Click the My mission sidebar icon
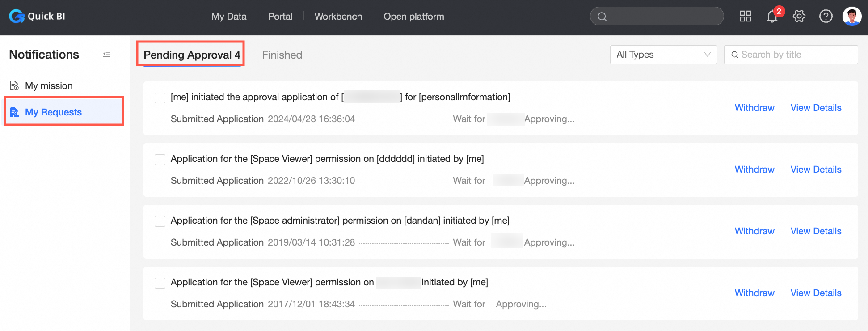 tap(14, 85)
